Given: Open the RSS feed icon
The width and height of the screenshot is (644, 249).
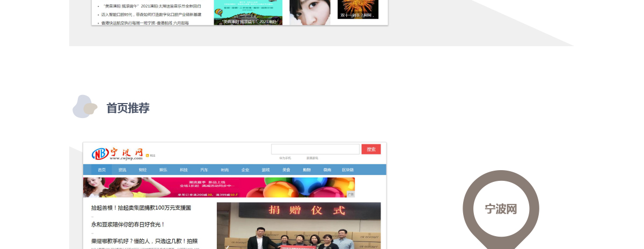Looking at the screenshot, I should tap(151, 156).
